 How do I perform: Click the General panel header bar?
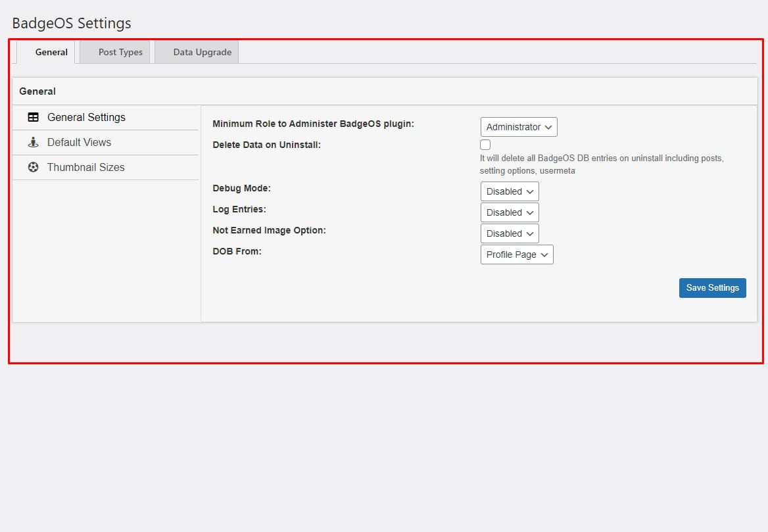384,91
